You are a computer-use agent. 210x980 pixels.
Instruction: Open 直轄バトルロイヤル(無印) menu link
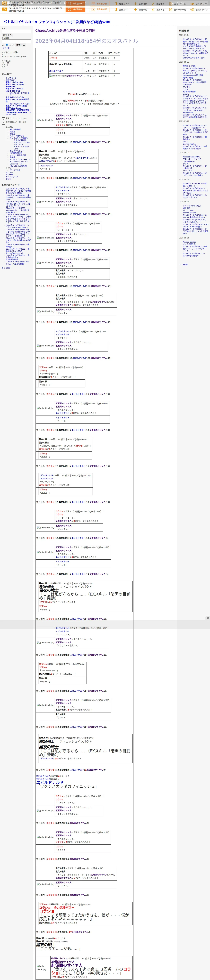pos(16,106)
